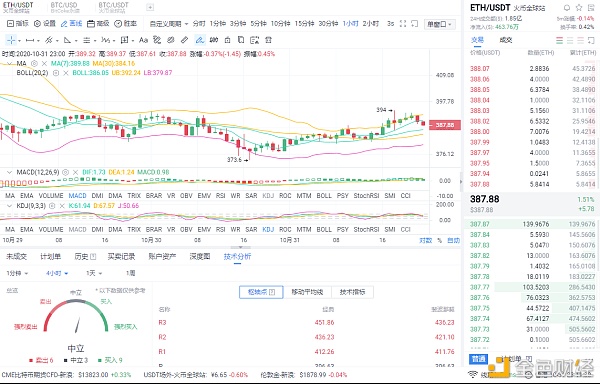Collapse the MA indicator legend chevron
Image resolution: width=600 pixels, height=384 pixels.
click(x=10, y=63)
